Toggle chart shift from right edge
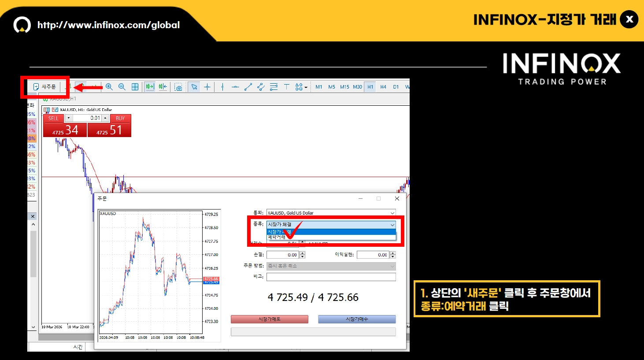This screenshot has height=360, width=644. 163,87
